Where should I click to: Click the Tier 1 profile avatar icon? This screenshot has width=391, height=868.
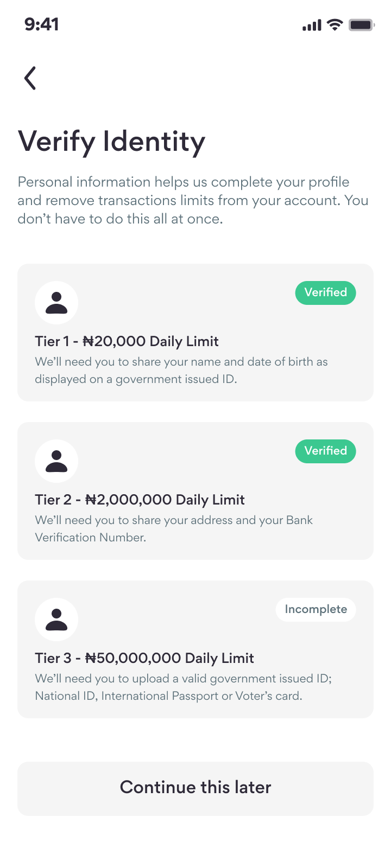point(56,303)
